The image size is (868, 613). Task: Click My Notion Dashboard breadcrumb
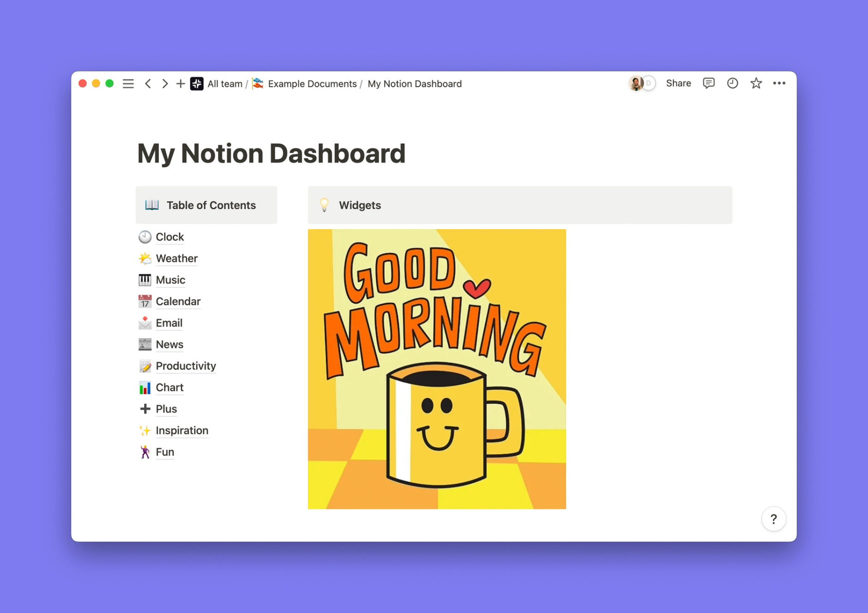415,84
